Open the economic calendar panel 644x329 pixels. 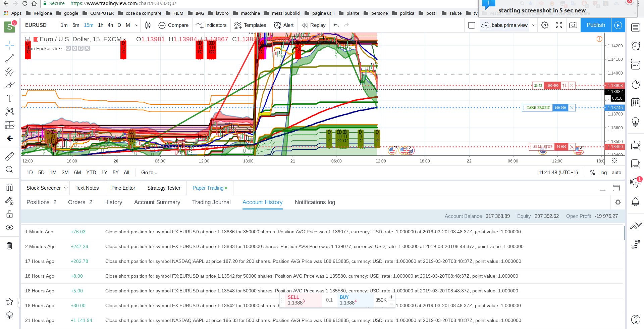[636, 102]
